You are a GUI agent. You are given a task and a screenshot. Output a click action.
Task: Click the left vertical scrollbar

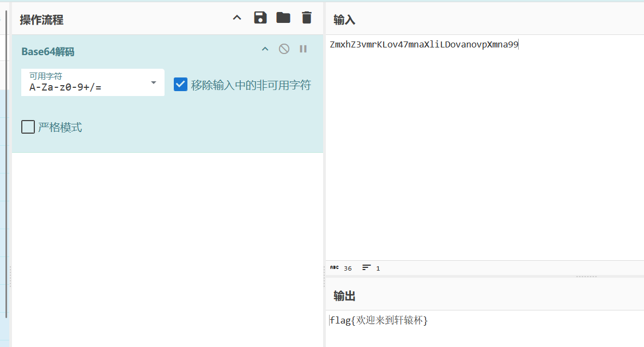pos(6,164)
